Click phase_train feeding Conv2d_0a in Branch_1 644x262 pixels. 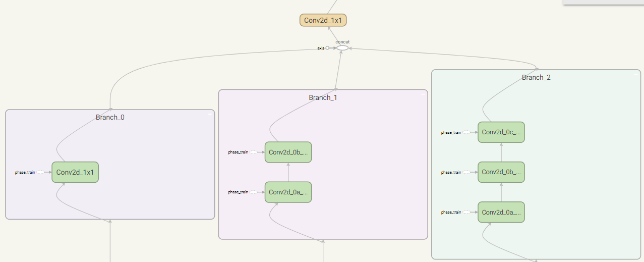tap(254, 192)
